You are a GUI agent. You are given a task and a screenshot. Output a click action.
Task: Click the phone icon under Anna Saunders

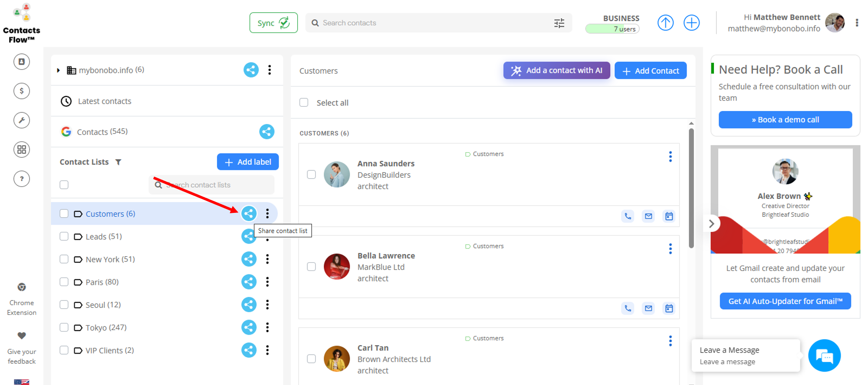pyautogui.click(x=628, y=216)
